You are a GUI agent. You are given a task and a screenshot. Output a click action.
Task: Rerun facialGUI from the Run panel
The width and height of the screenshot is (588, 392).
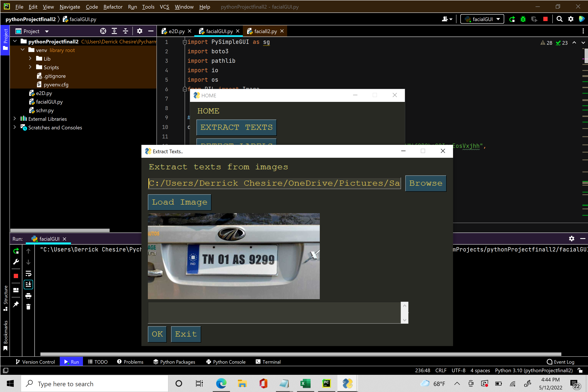pyautogui.click(x=16, y=251)
